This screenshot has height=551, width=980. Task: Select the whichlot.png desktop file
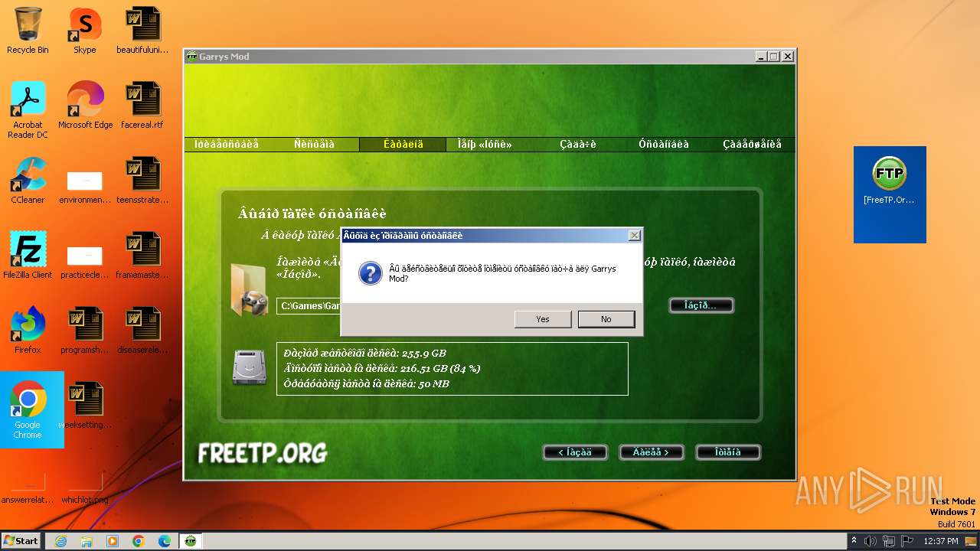pyautogui.click(x=85, y=490)
